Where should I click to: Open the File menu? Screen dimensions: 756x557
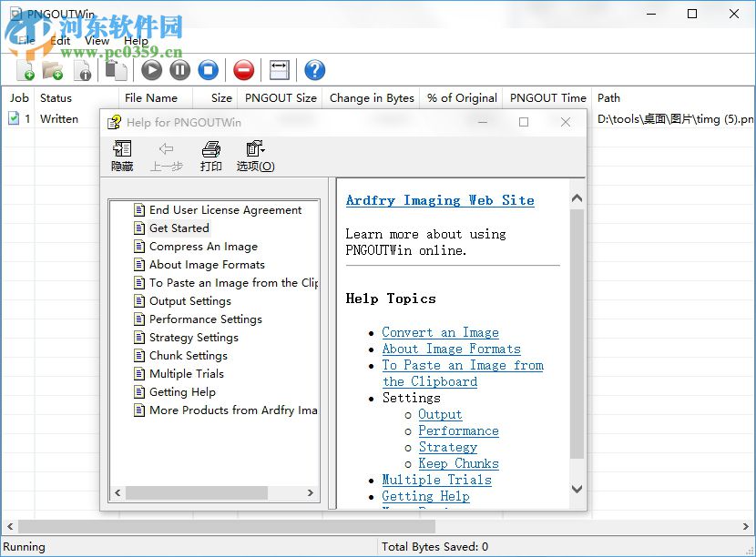[26, 40]
